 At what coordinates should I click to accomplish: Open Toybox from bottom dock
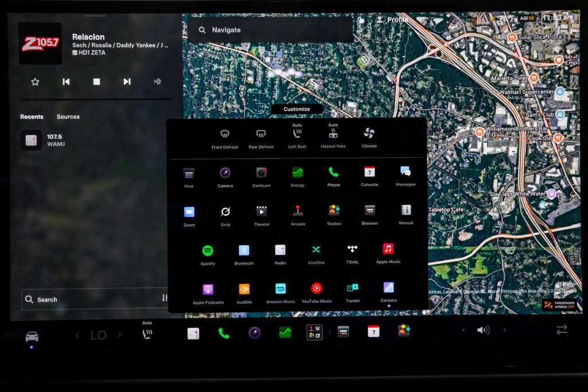click(x=404, y=331)
